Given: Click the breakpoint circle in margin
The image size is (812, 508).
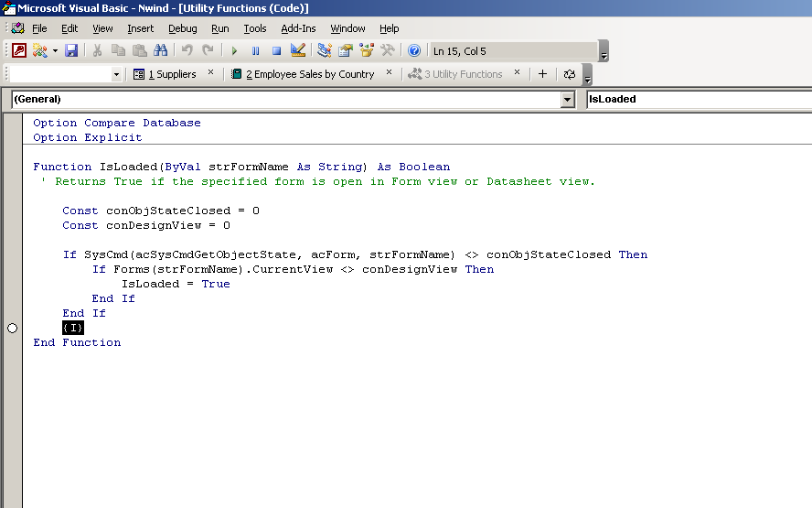Looking at the screenshot, I should pos(13,328).
